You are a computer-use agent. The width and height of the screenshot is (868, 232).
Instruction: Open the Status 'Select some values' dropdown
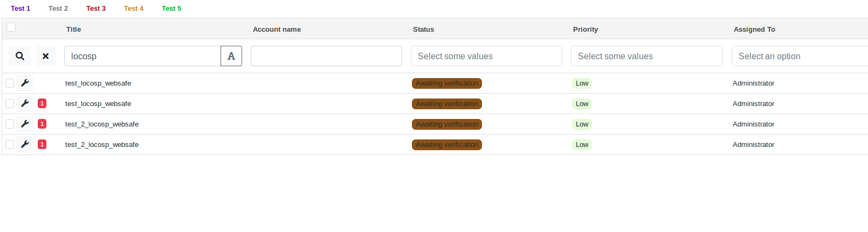tap(486, 56)
